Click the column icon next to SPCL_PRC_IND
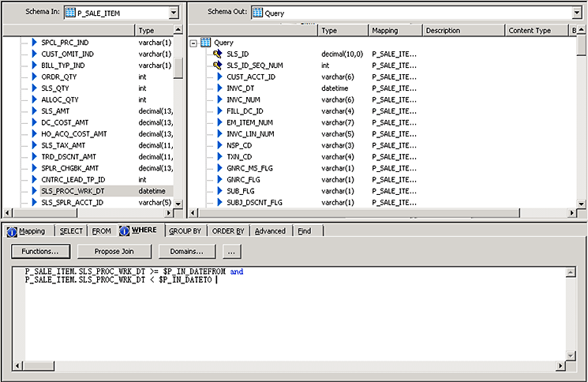Viewport: 588px width, 382px height. (x=34, y=42)
